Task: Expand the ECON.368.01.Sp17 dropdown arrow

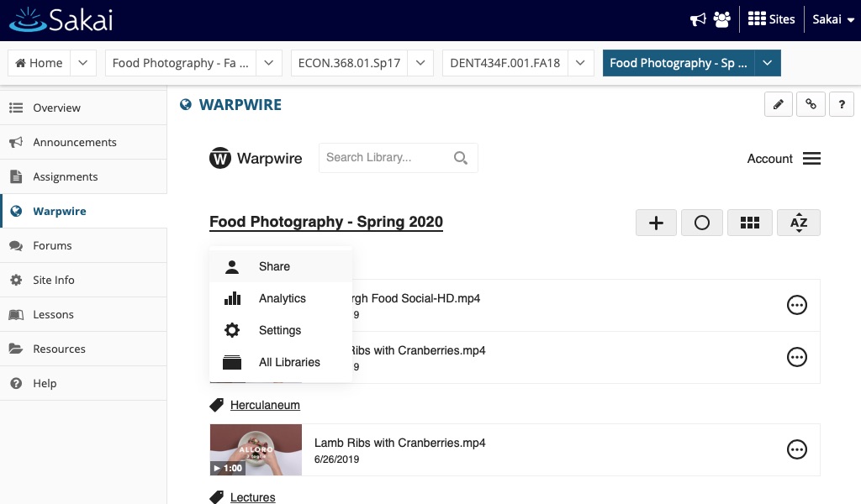Action: (x=420, y=63)
